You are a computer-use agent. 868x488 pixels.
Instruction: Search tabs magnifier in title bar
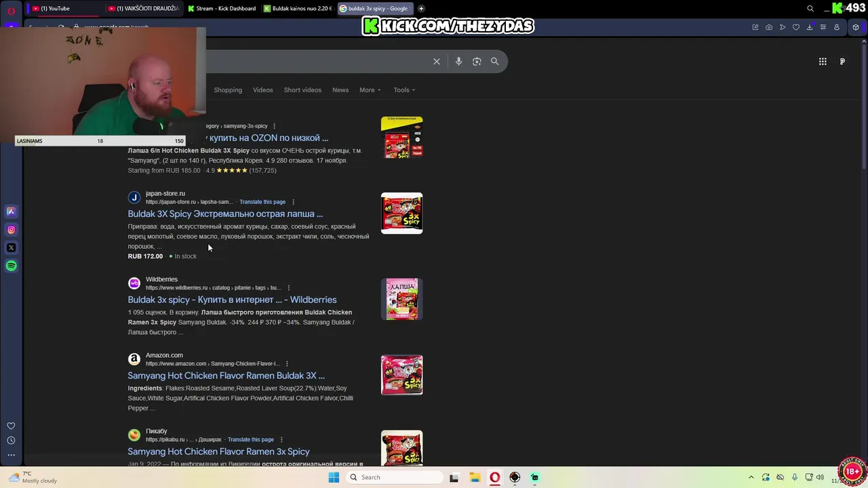[810, 9]
